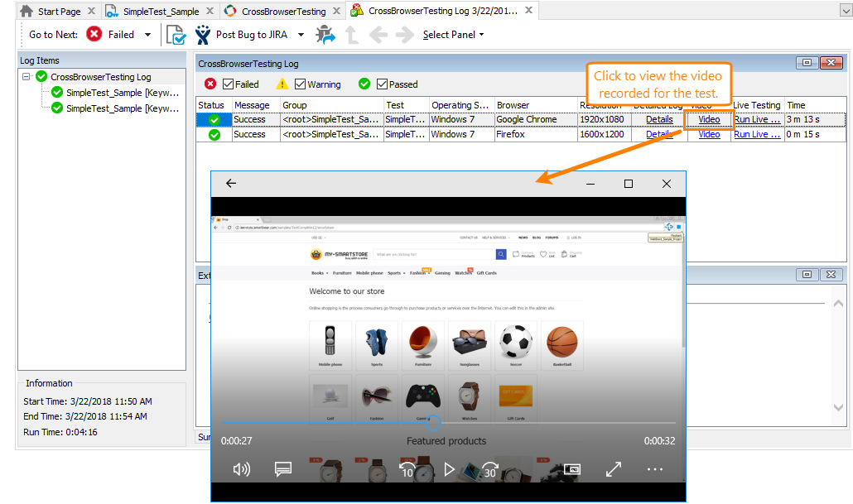Open more options in video player
This screenshot has height=504, width=853.
(x=655, y=469)
